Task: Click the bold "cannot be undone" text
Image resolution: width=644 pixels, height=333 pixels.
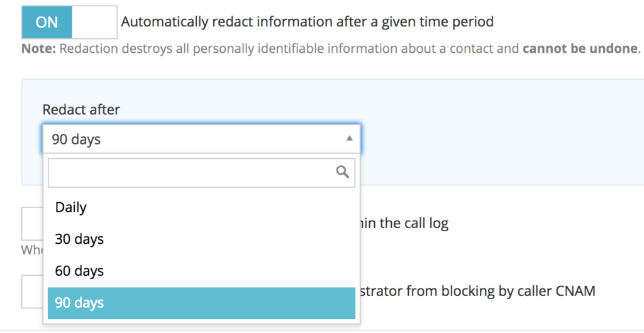Action: pos(580,48)
